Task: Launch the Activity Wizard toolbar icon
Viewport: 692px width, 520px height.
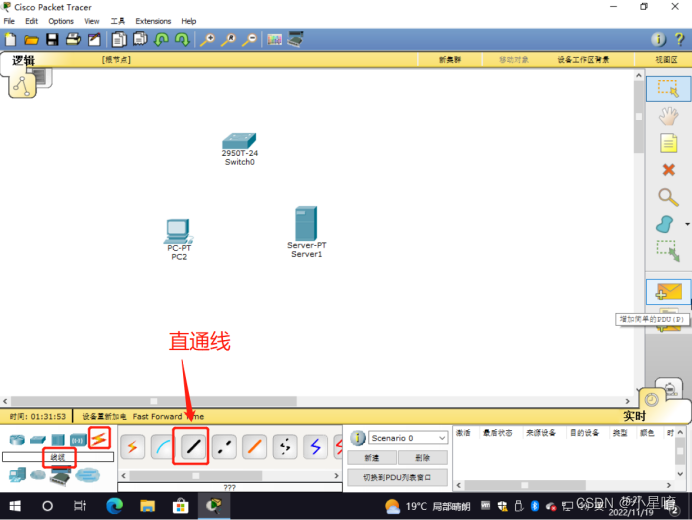Action: click(94, 40)
